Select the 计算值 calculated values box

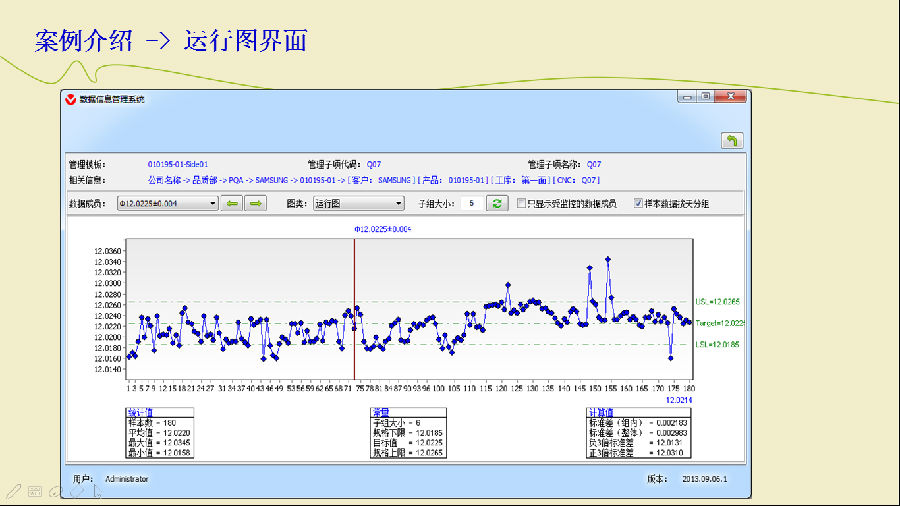tap(624, 432)
